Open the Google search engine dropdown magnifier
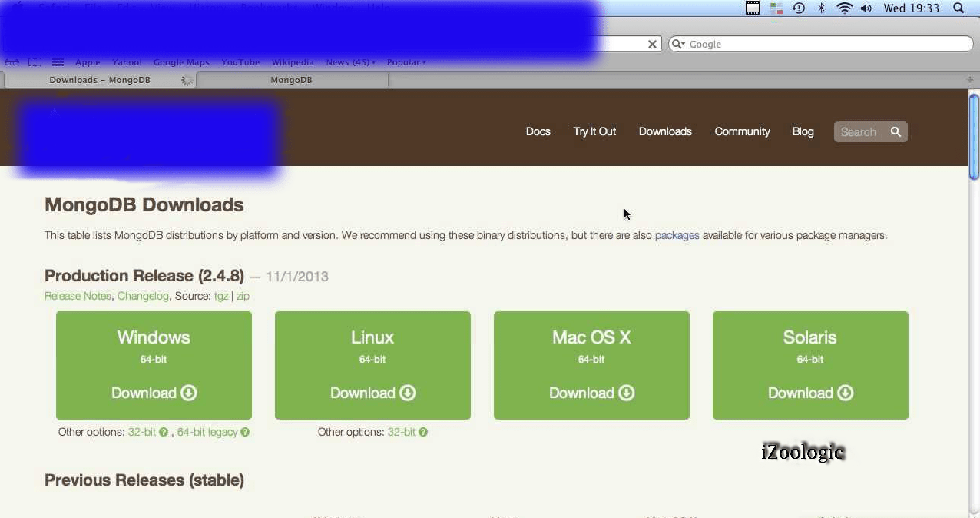 678,45
